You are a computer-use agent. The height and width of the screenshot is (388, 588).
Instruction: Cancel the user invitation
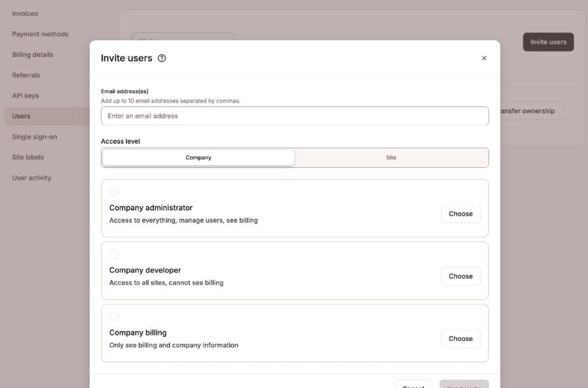click(413, 385)
